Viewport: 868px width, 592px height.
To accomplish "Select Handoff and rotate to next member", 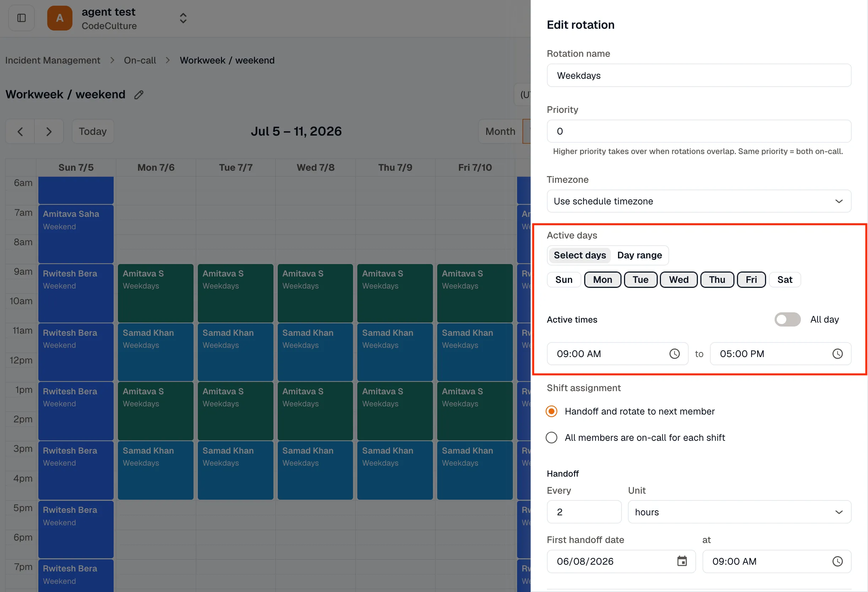I will tap(552, 411).
